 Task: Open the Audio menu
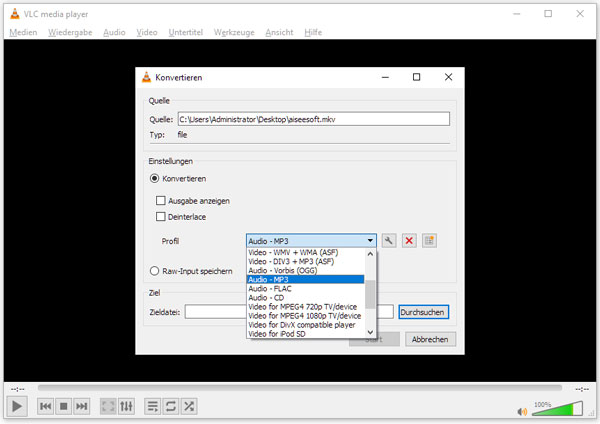(114, 32)
